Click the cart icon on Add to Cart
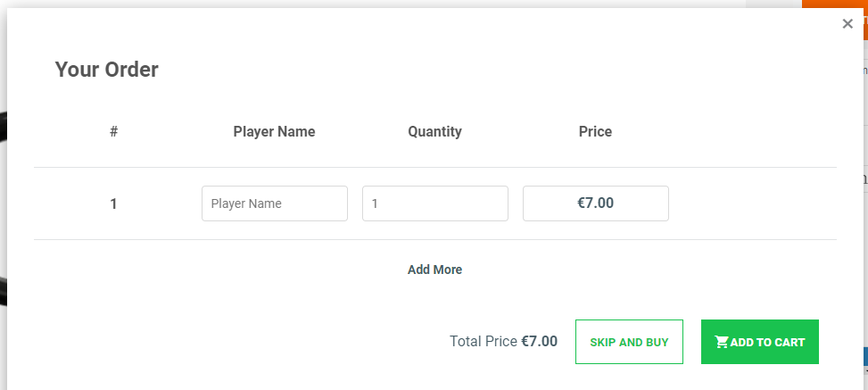The height and width of the screenshot is (390, 868). pyautogui.click(x=722, y=342)
